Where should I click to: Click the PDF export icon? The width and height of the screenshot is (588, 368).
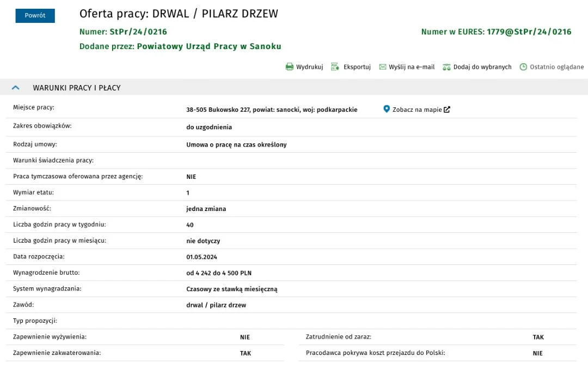335,67
